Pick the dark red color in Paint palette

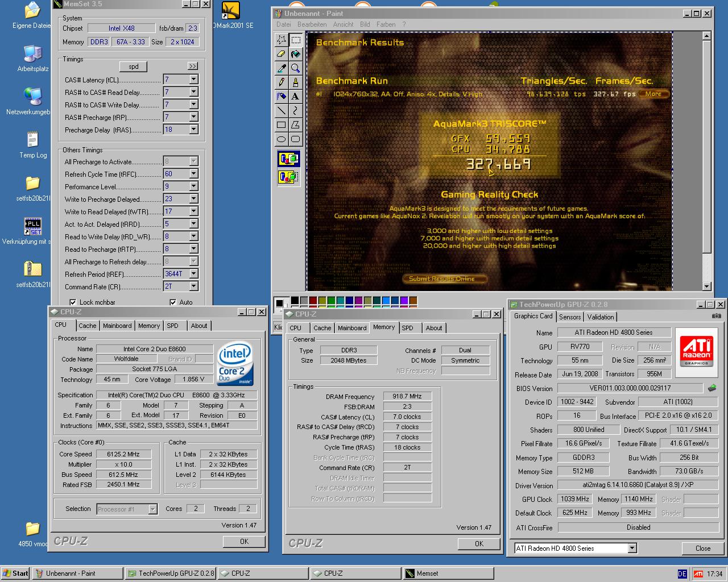(313, 301)
